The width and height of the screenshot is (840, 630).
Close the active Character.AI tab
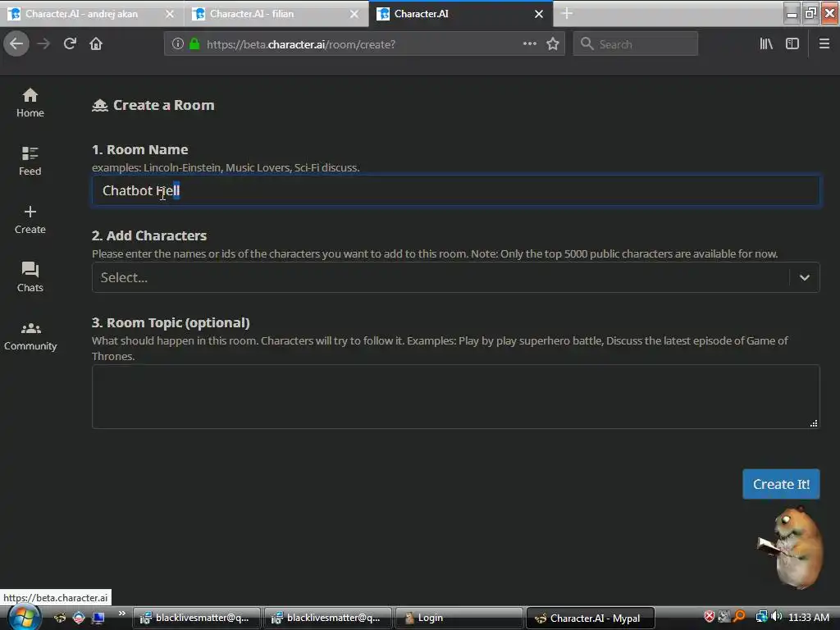click(539, 14)
